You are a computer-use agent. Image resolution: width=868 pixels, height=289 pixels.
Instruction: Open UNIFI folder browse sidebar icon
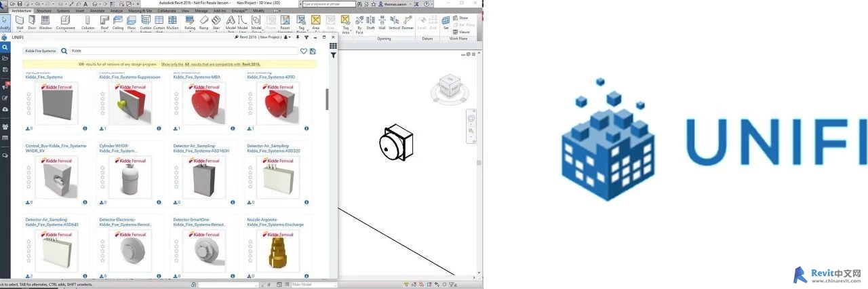(x=5, y=58)
